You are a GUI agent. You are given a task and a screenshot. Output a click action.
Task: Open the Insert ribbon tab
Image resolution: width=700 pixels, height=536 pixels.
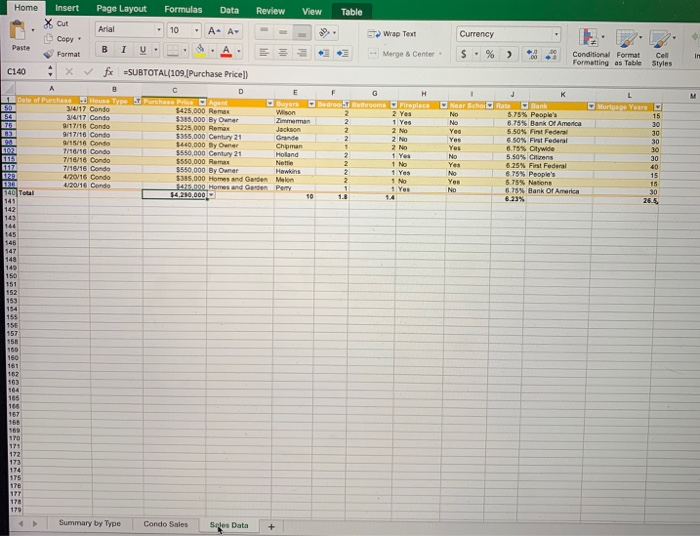click(67, 8)
